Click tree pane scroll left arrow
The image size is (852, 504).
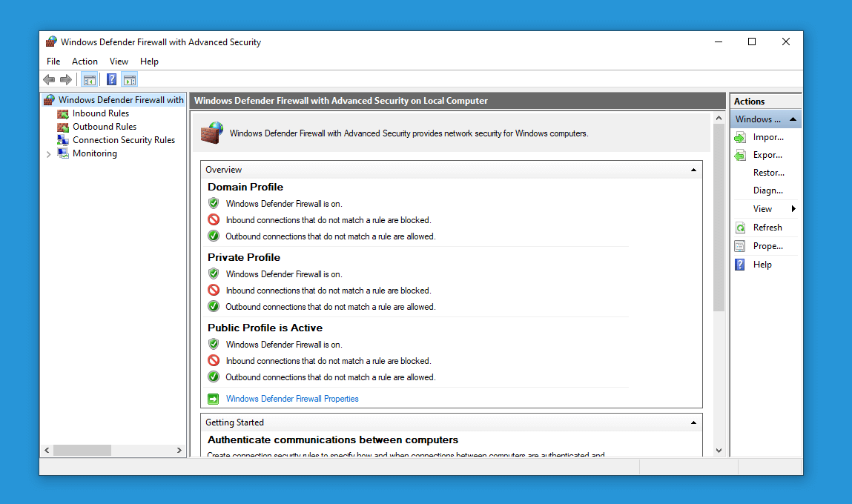[47, 450]
